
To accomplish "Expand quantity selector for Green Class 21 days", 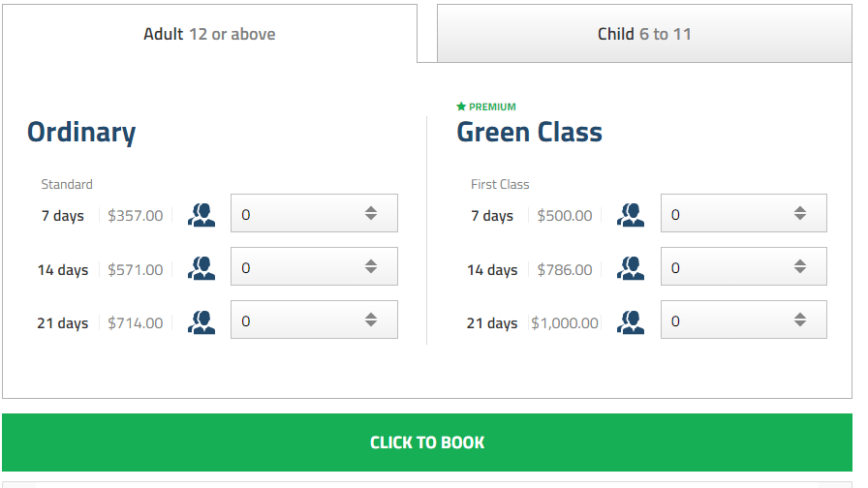I will [800, 320].
